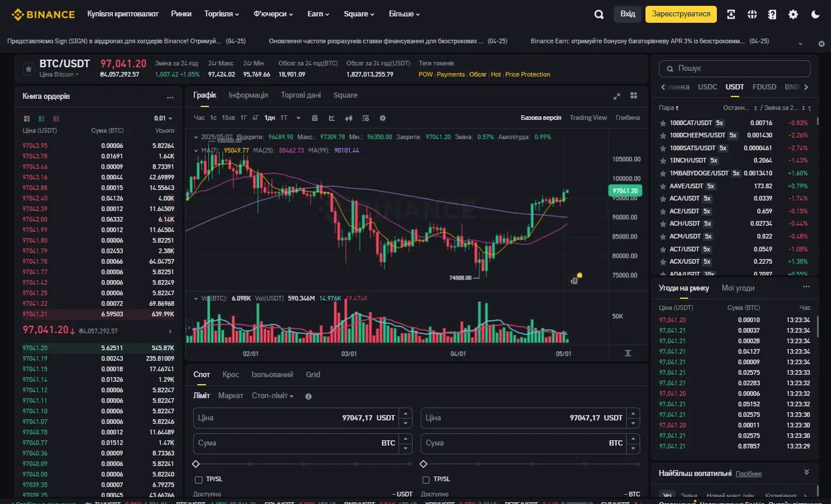The width and height of the screenshot is (831, 504).
Task: Collapse the OHLC data line chevron
Action: tap(196, 137)
